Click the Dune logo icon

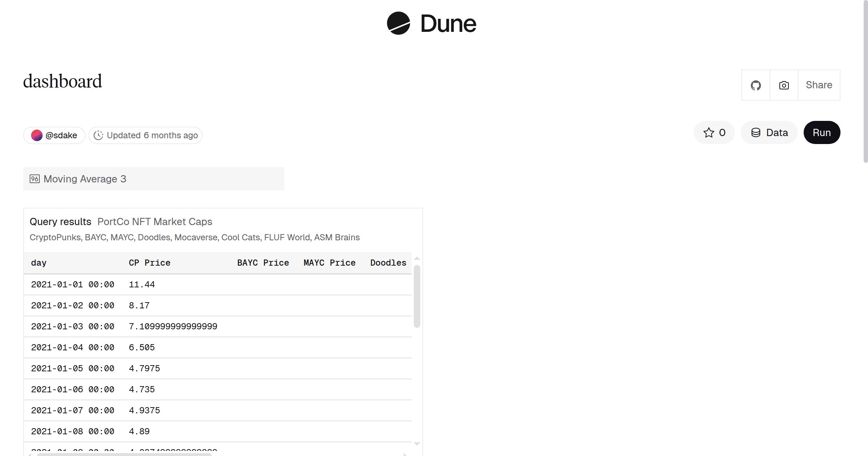[398, 24]
